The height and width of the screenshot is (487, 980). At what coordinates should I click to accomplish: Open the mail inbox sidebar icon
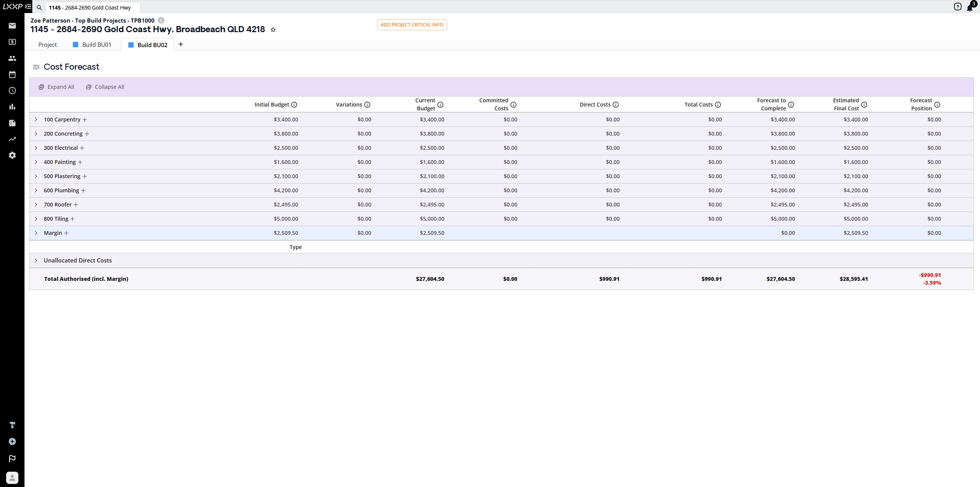(x=12, y=26)
